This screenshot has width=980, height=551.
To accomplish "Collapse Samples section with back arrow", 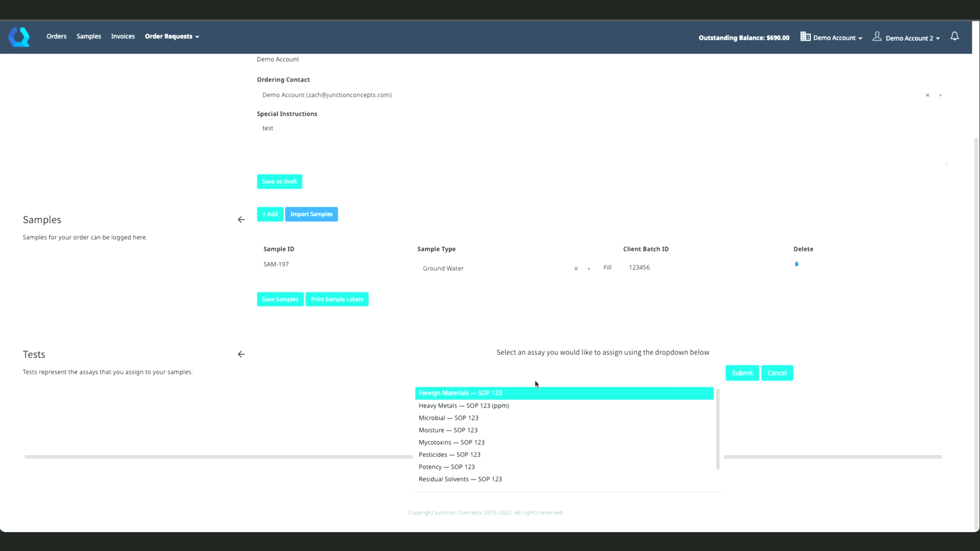I will (241, 220).
